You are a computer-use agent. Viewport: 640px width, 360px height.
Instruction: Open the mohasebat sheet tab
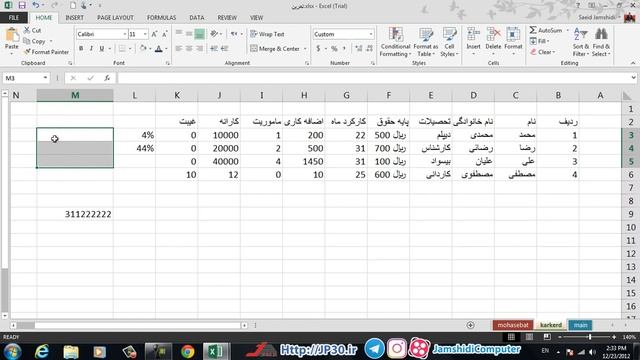513,325
